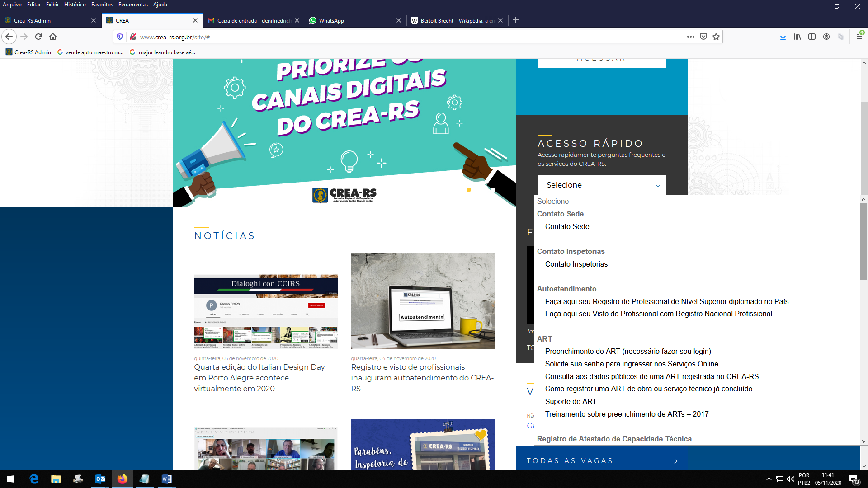
Task: Open Firefox hamburger menu
Action: click(859, 37)
